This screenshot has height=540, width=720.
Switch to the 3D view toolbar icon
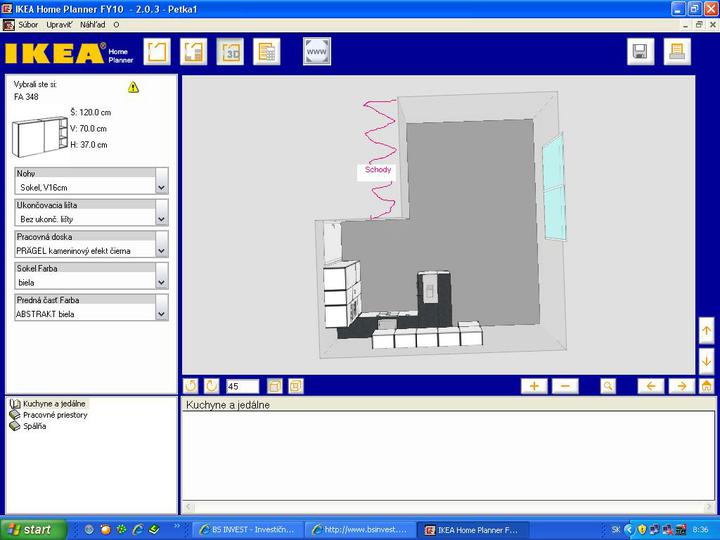coord(230,51)
